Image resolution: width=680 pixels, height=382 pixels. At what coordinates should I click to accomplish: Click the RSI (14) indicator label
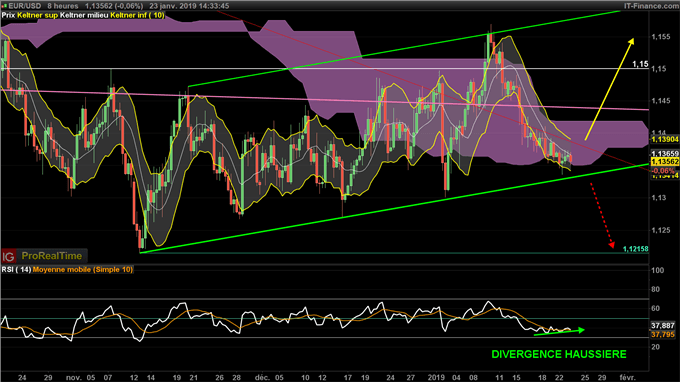pyautogui.click(x=16, y=269)
